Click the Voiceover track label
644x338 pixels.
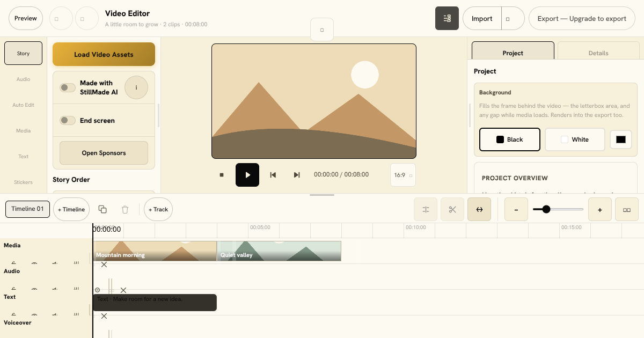pos(18,322)
